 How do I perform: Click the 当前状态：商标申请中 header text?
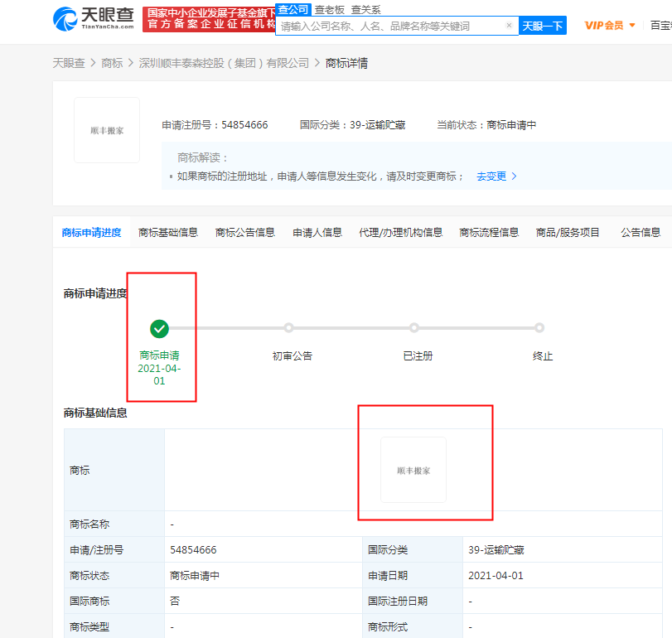[x=486, y=124]
